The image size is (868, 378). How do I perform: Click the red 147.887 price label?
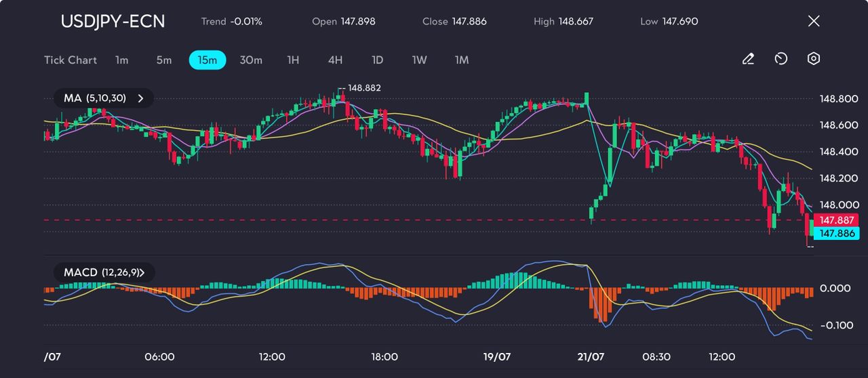pos(835,220)
